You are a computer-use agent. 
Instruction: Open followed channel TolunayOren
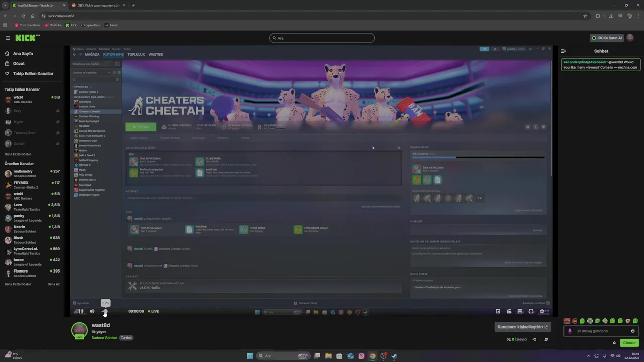(x=32, y=133)
